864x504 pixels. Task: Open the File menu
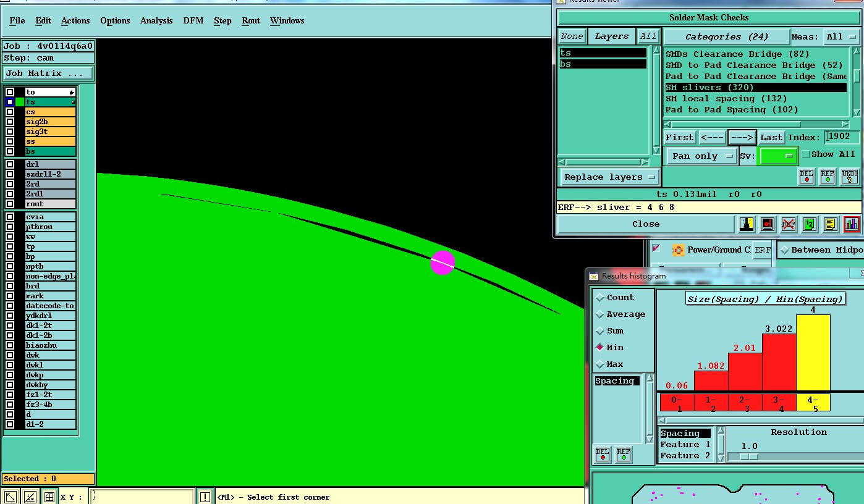pyautogui.click(x=17, y=21)
